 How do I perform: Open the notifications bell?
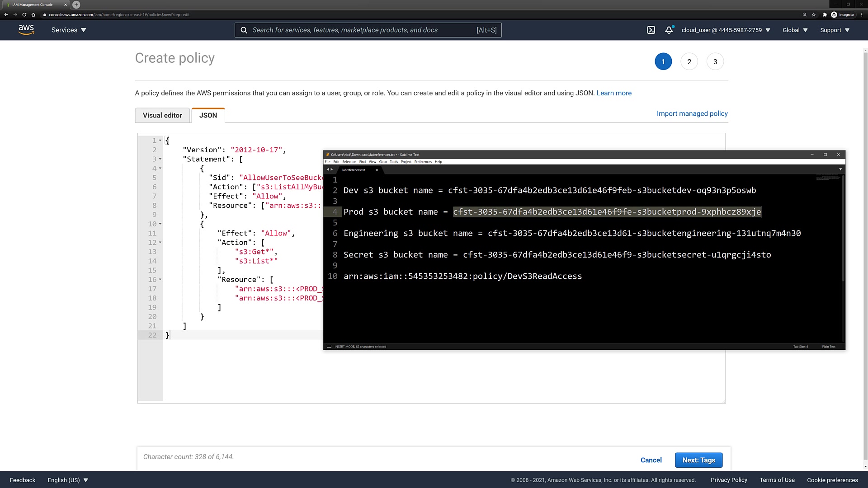(669, 30)
